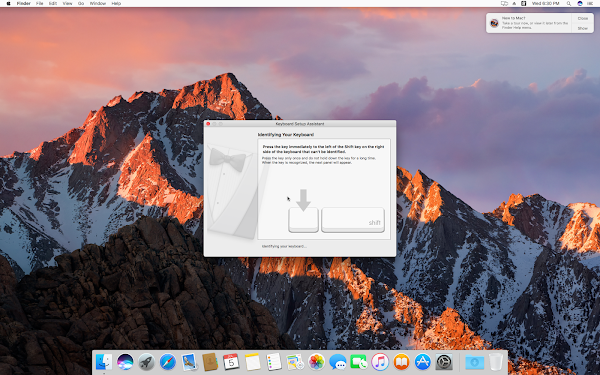Open Trash in the Dock

tap(496, 362)
